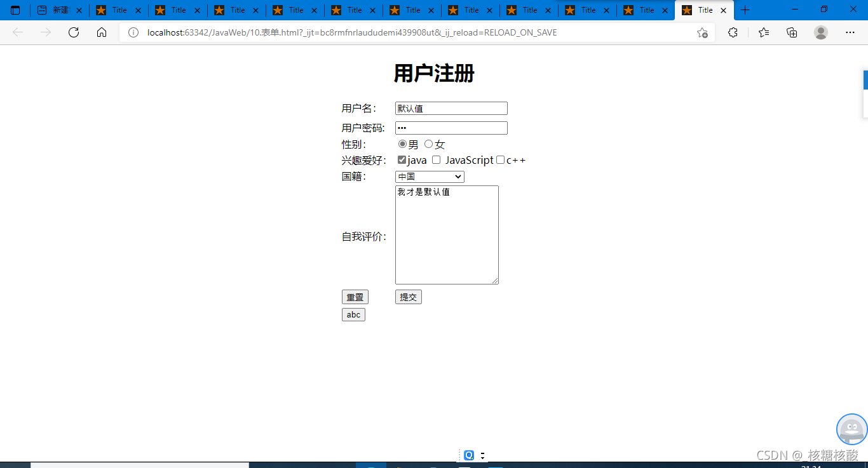This screenshot has width=868, height=468.
Task: Open a new tab with plus
Action: (745, 10)
